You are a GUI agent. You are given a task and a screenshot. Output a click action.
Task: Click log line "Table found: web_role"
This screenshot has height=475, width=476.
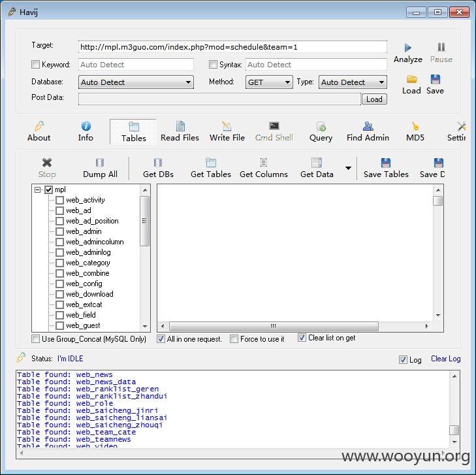coord(65,403)
